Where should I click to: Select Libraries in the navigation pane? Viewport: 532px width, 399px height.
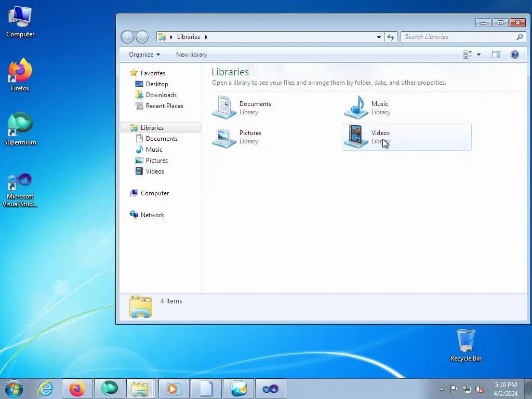tap(161, 128)
